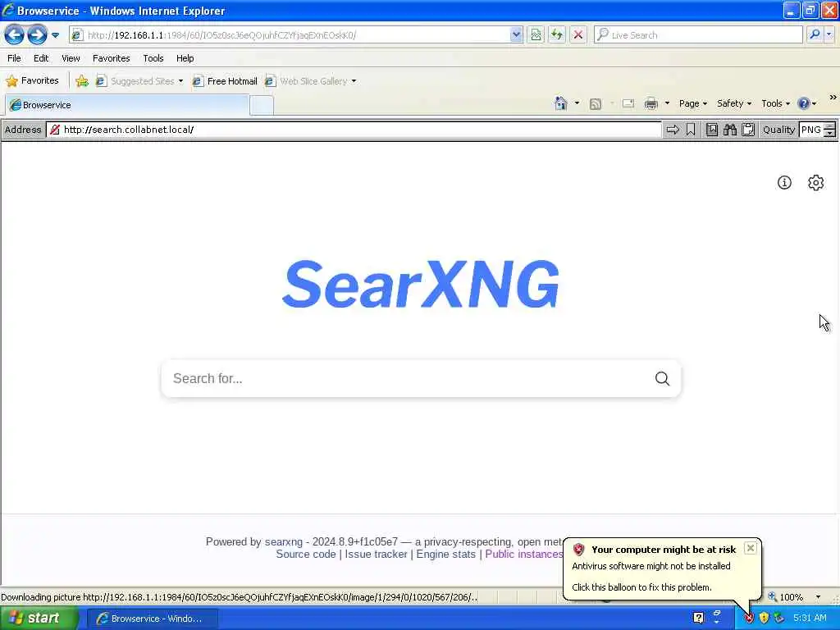The width and height of the screenshot is (840, 630).
Task: Open the Free Hotmail favorites link
Action: tap(225, 81)
